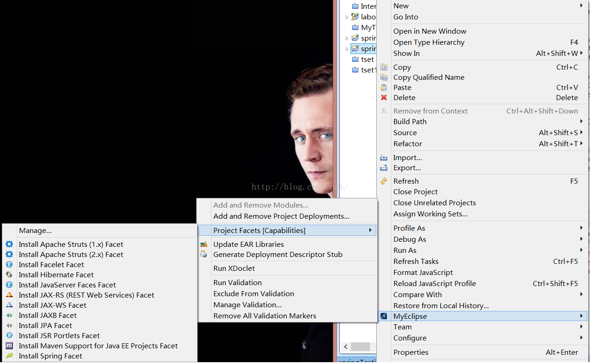Click the Import icon
Viewport: 591px width, 364px height.
pyautogui.click(x=384, y=158)
